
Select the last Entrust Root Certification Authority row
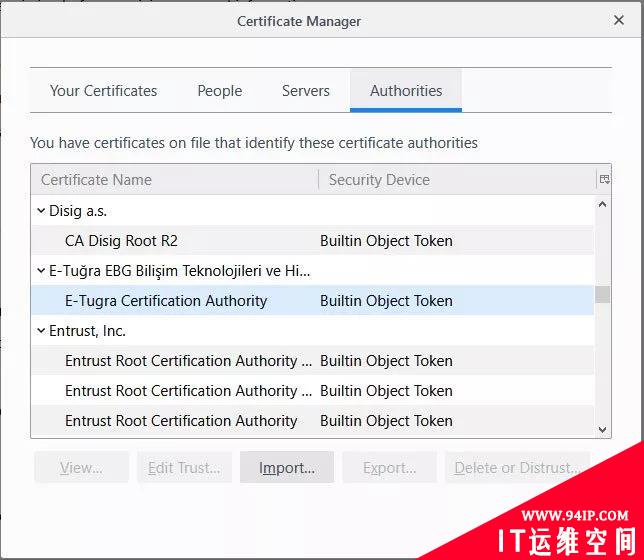tap(313, 421)
